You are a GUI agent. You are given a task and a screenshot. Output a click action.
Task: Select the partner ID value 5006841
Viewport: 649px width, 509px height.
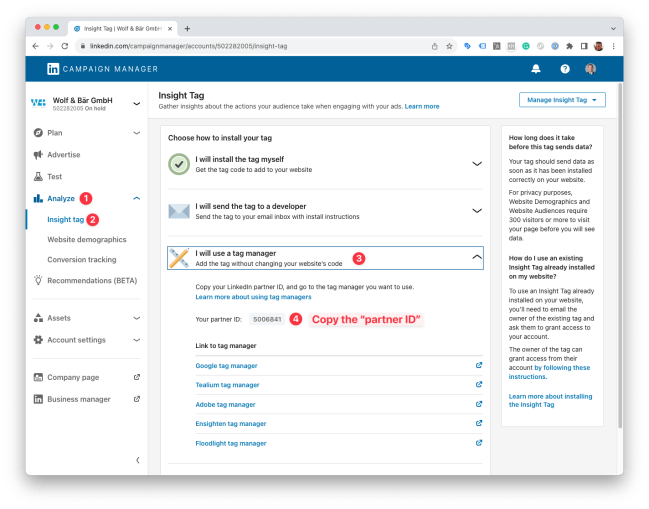tap(267, 319)
